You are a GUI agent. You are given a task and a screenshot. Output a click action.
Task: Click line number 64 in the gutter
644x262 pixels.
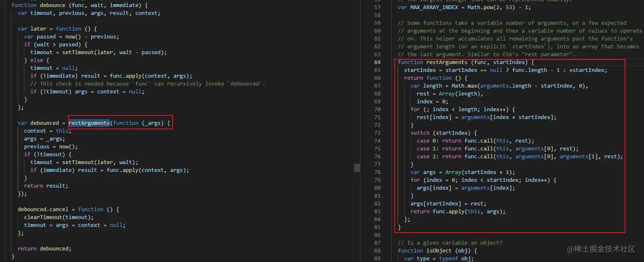(x=377, y=62)
